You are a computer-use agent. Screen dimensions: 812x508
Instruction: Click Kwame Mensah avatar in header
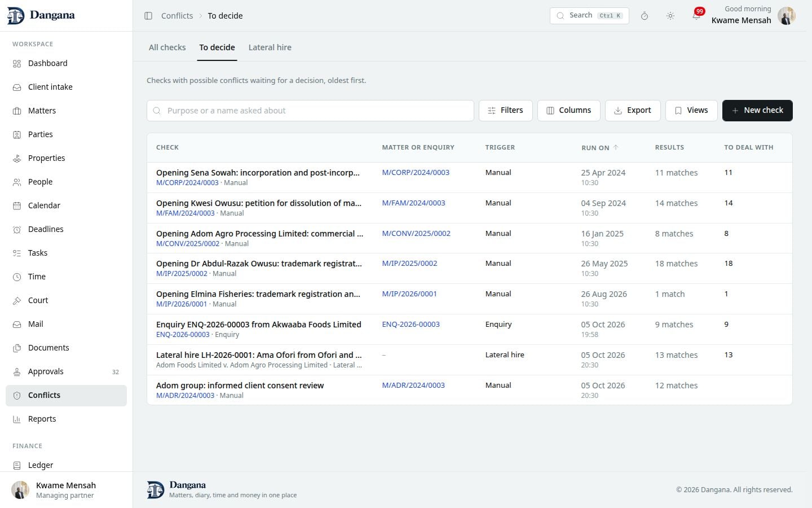[x=787, y=16]
